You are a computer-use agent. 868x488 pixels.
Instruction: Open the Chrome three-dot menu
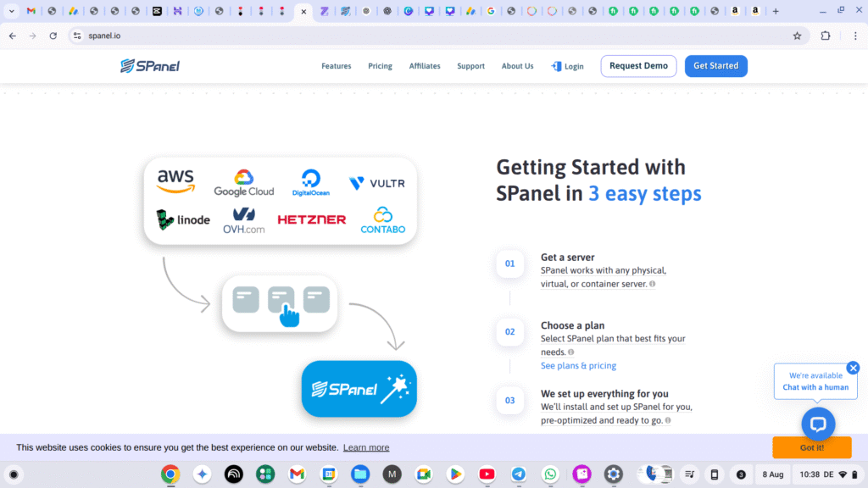pos(855,36)
